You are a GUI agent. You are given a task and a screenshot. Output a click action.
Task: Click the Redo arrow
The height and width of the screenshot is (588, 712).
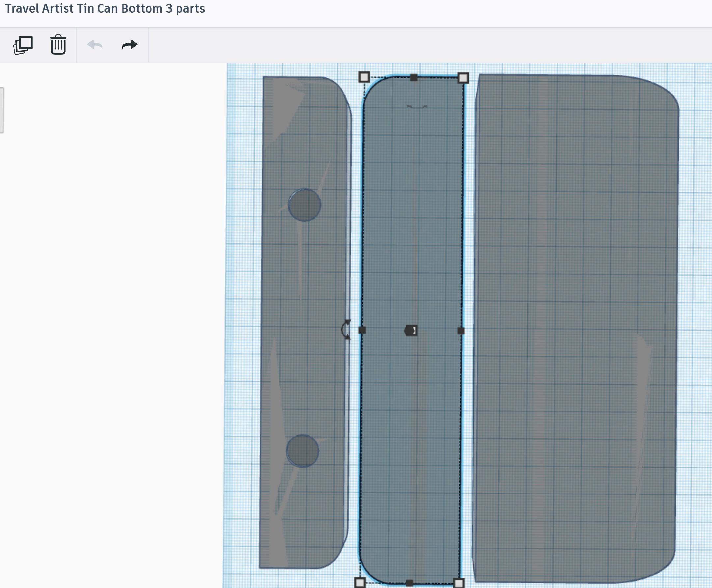pyautogui.click(x=130, y=45)
